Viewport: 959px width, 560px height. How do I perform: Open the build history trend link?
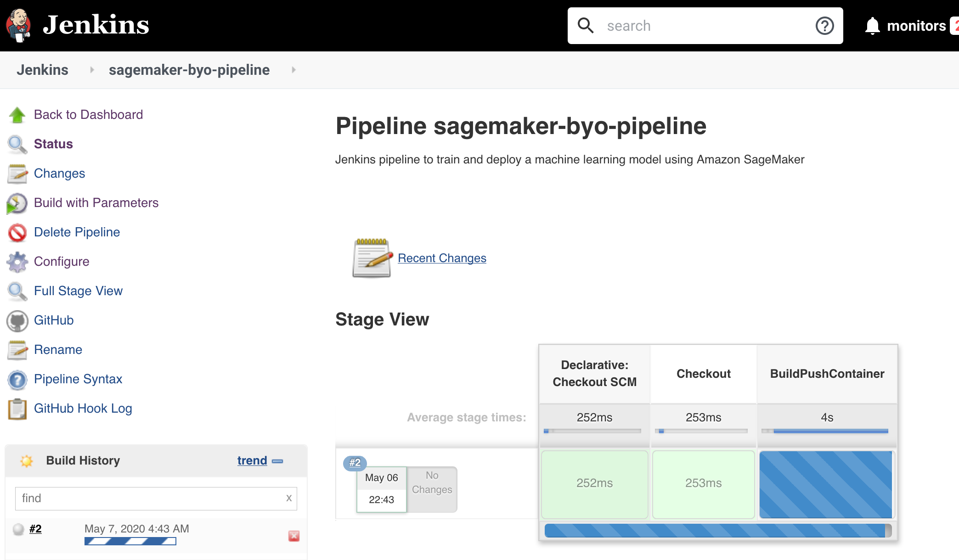tap(252, 460)
